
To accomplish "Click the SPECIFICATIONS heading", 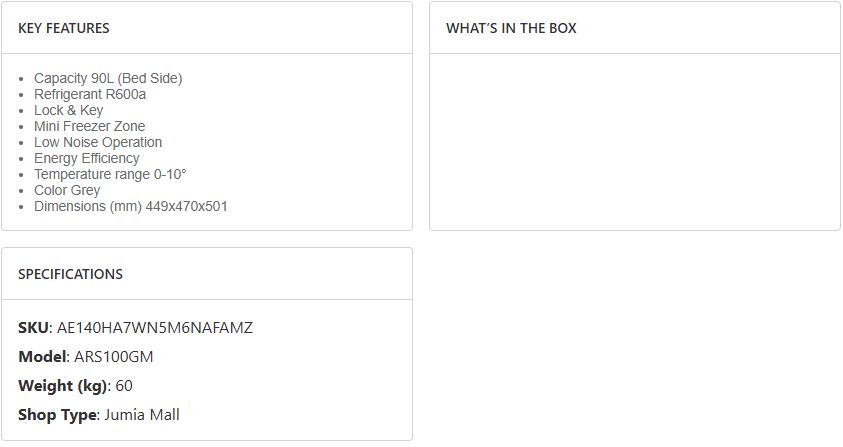I will tap(70, 274).
